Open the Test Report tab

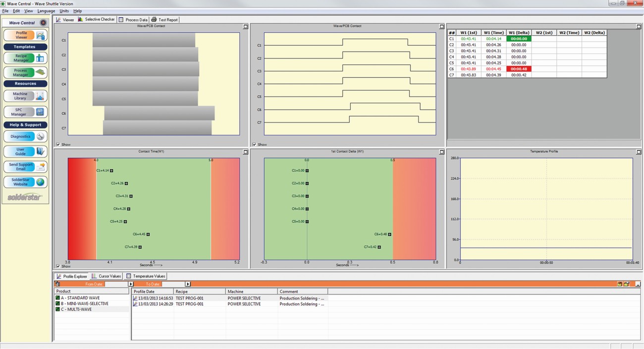point(164,20)
